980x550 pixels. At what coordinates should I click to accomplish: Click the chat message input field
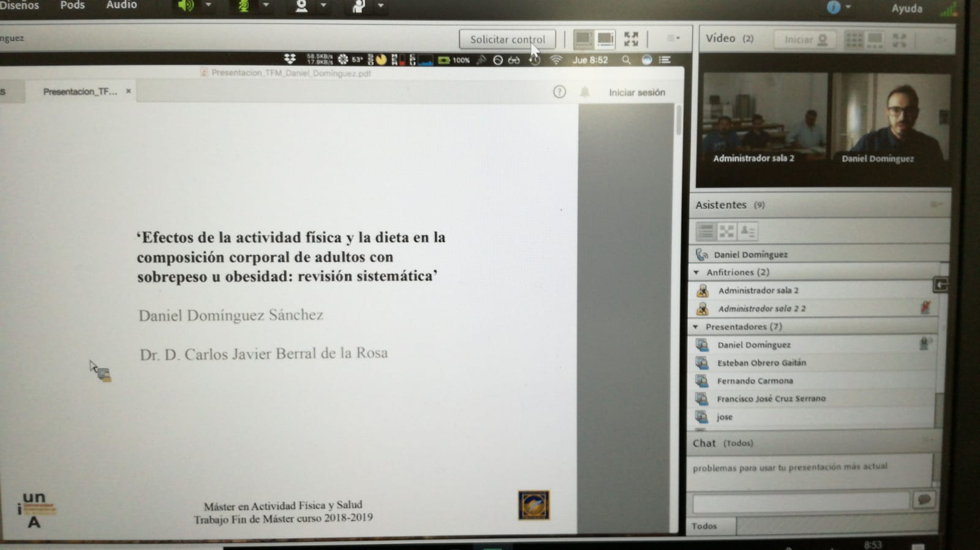coord(801,502)
